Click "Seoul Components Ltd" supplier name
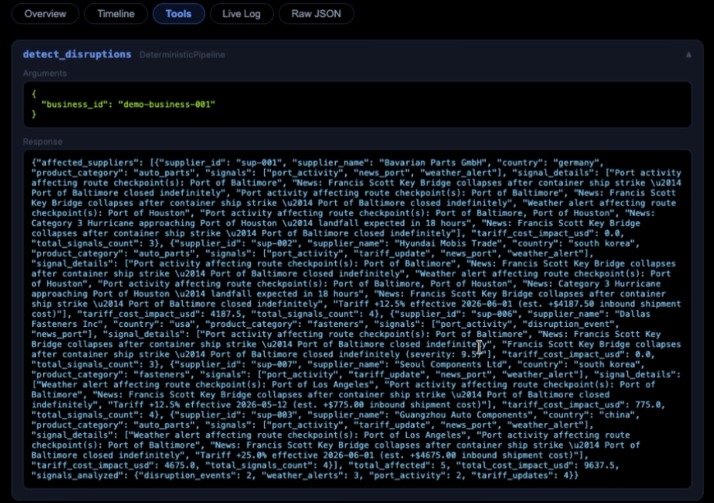The height and width of the screenshot is (503, 714). (x=451, y=364)
